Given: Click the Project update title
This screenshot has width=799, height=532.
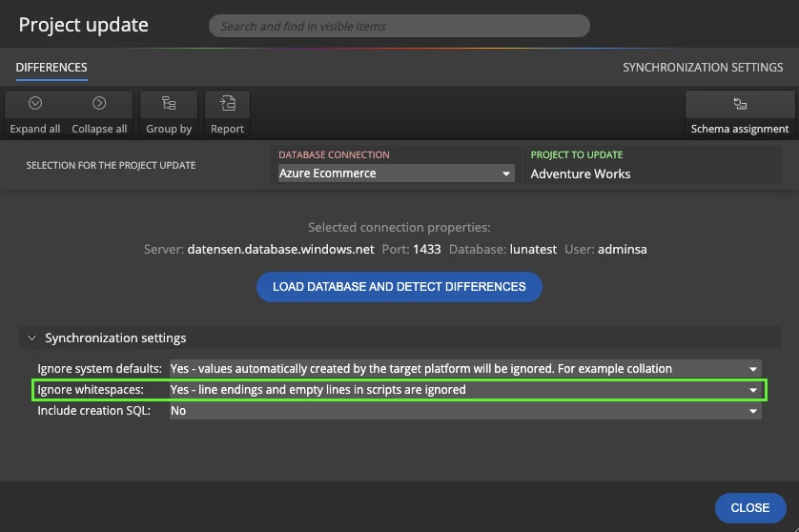Looking at the screenshot, I should [84, 25].
